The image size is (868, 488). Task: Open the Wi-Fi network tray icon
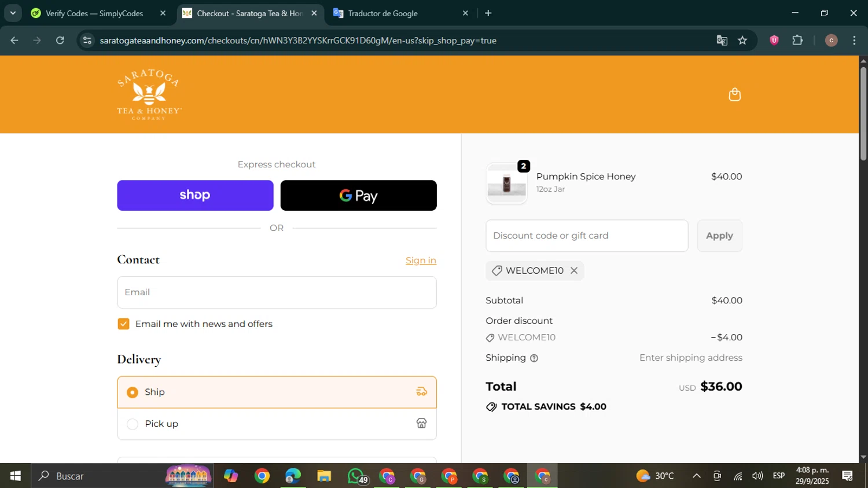click(x=738, y=476)
